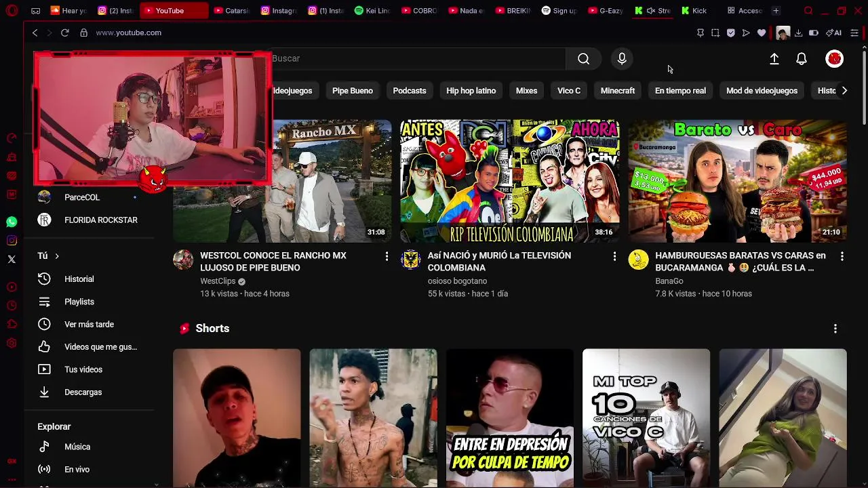Click the Opera snapshot icon in toolbar
This screenshot has width=868, height=488.
point(715,33)
